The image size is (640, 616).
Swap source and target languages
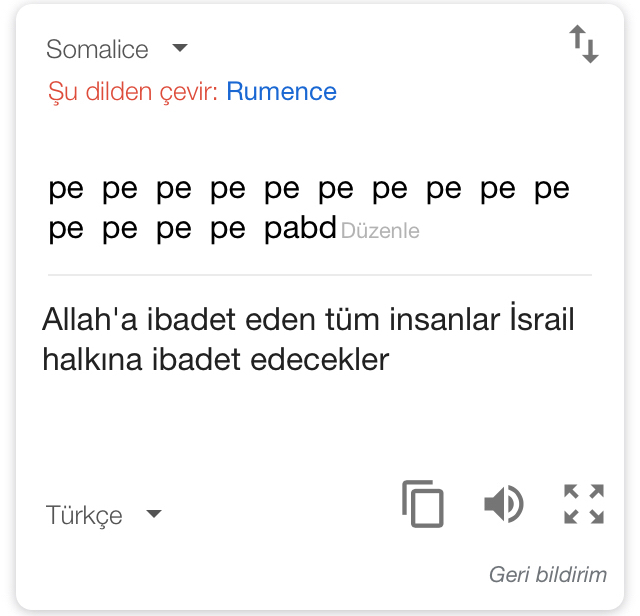[x=584, y=45]
